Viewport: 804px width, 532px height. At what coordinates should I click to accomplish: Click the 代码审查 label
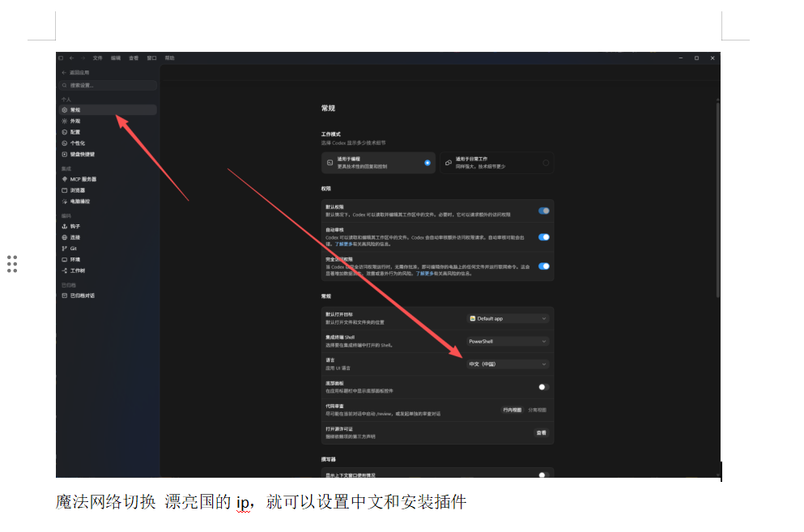click(x=334, y=406)
